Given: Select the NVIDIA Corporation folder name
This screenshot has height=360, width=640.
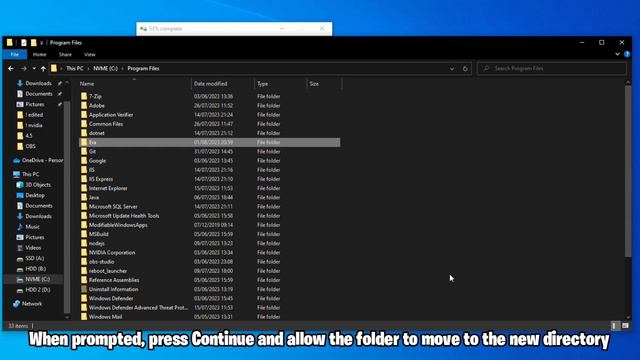Looking at the screenshot, I should (112, 253).
